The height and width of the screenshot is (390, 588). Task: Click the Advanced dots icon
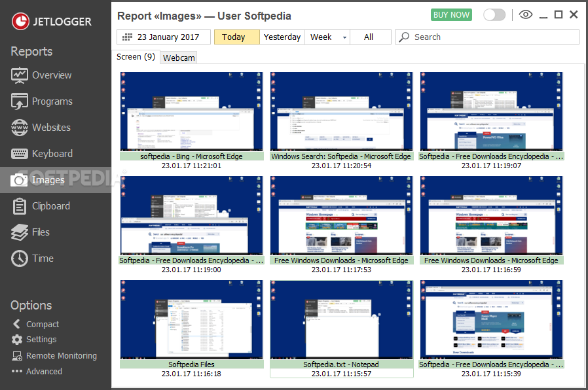[x=17, y=371]
